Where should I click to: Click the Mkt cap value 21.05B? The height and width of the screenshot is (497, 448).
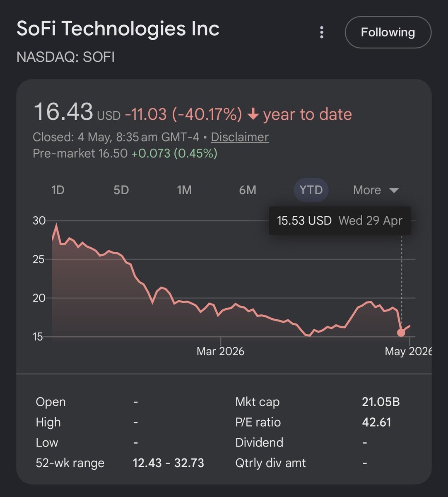point(381,402)
